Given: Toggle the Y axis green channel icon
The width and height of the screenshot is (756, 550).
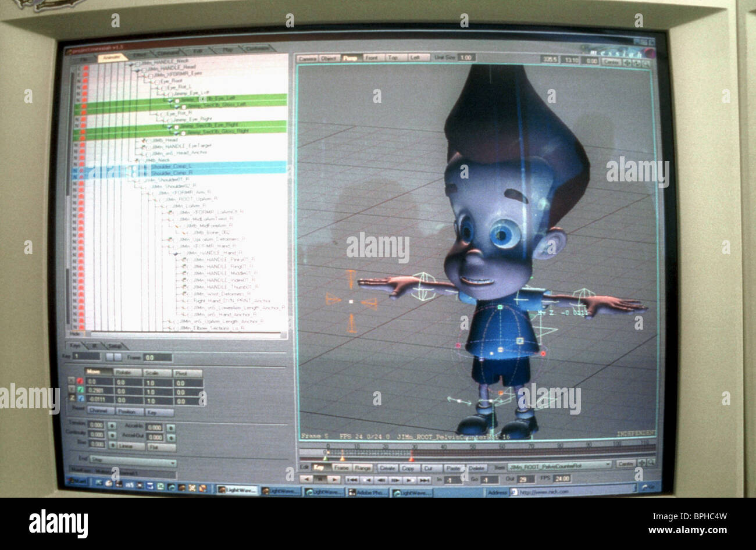Looking at the screenshot, I should [x=80, y=390].
